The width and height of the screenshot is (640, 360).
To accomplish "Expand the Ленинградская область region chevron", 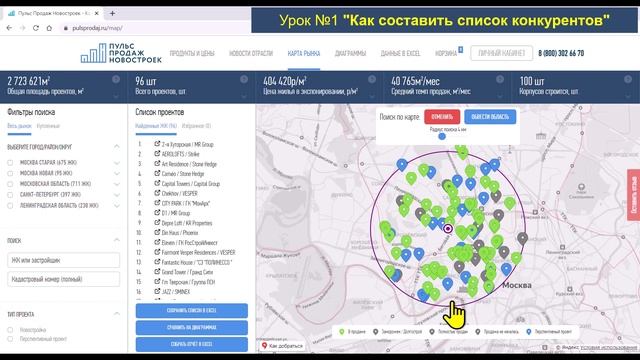I will [x=117, y=206].
